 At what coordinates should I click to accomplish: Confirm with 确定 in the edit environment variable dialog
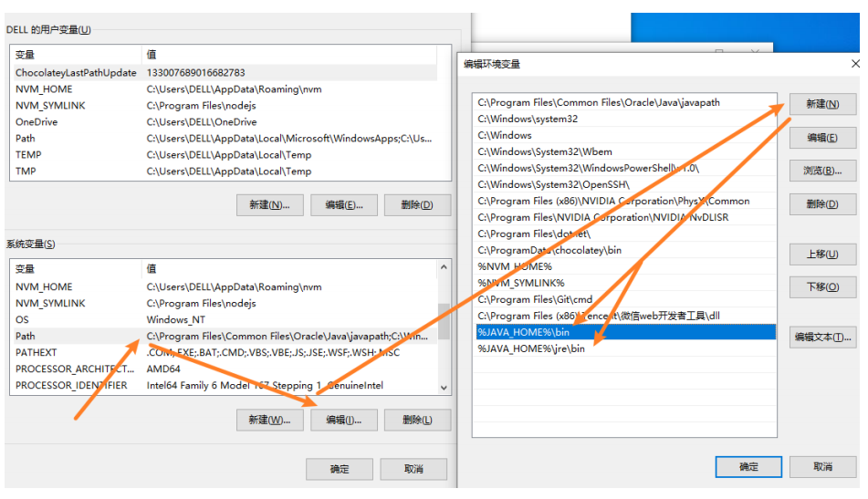pyautogui.click(x=748, y=467)
